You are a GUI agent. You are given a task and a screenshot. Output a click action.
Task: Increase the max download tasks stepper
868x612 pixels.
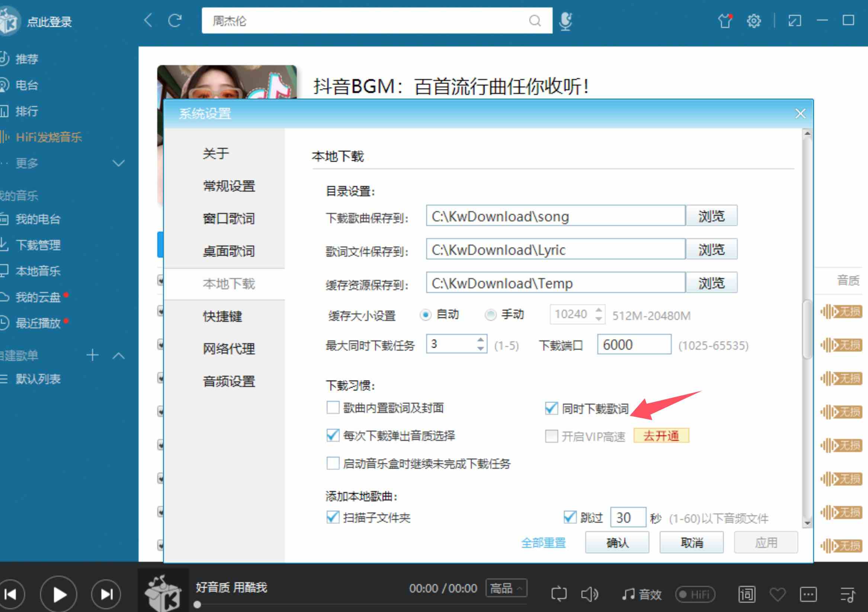pos(480,339)
